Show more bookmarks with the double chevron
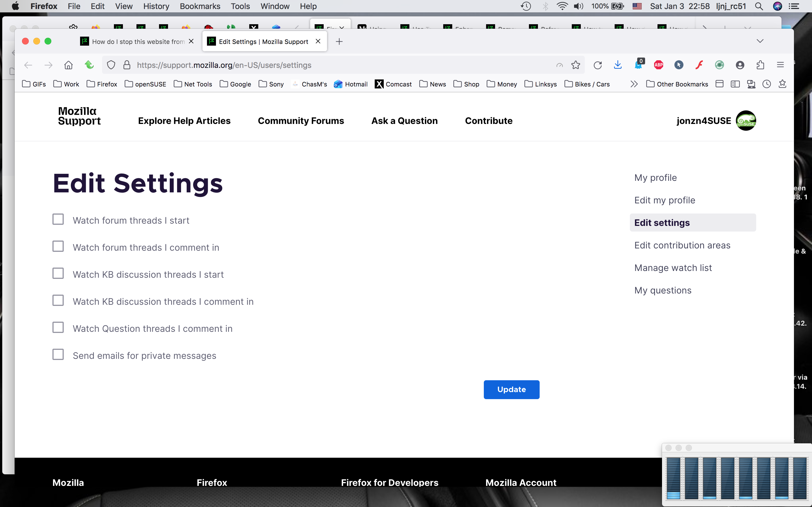The image size is (812, 507). tap(634, 84)
